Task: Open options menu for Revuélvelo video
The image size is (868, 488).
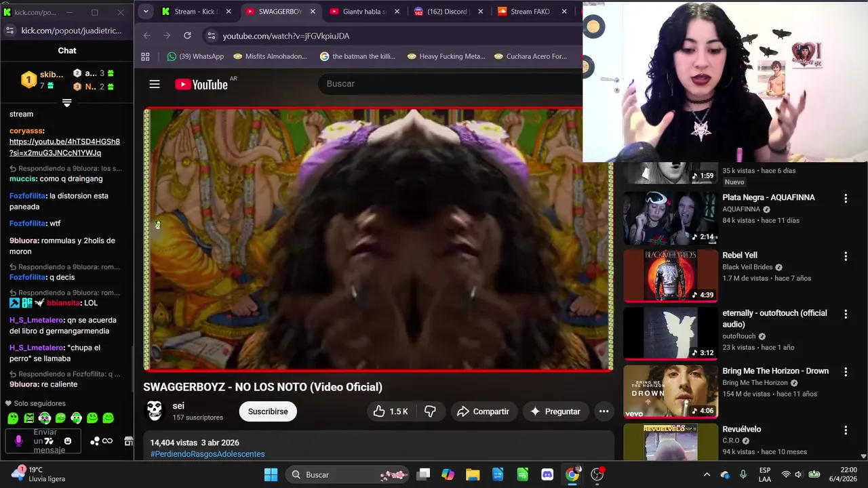Action: click(x=846, y=430)
